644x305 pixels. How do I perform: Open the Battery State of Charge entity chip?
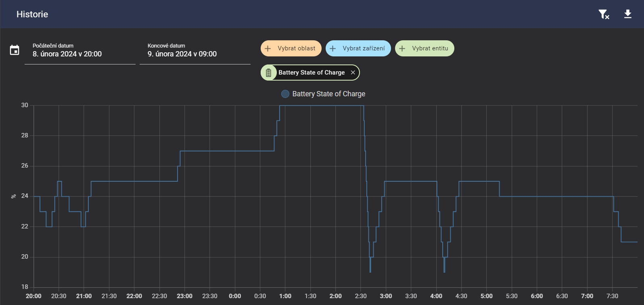click(x=310, y=73)
